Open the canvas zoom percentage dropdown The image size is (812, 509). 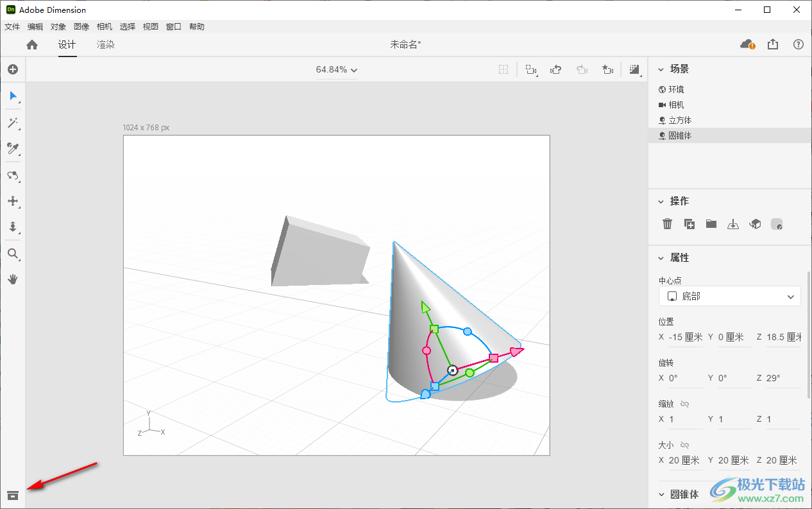click(x=337, y=69)
